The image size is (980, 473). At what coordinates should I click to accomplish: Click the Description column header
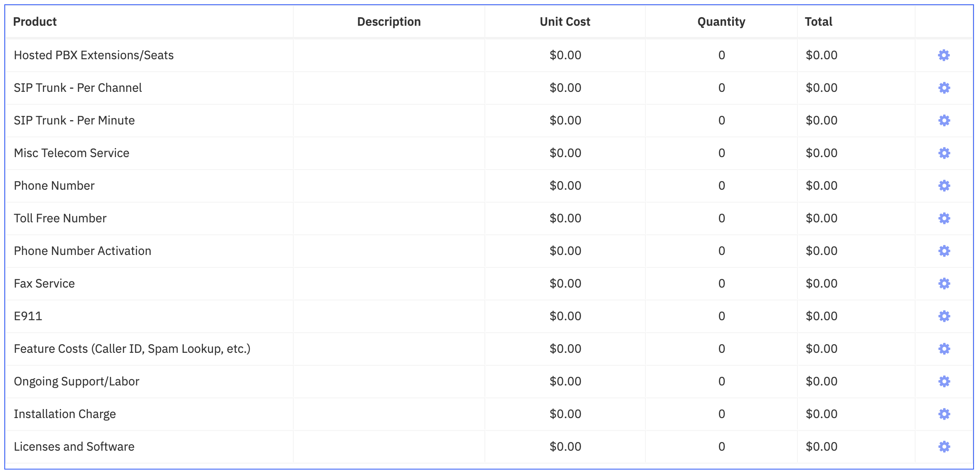[389, 21]
